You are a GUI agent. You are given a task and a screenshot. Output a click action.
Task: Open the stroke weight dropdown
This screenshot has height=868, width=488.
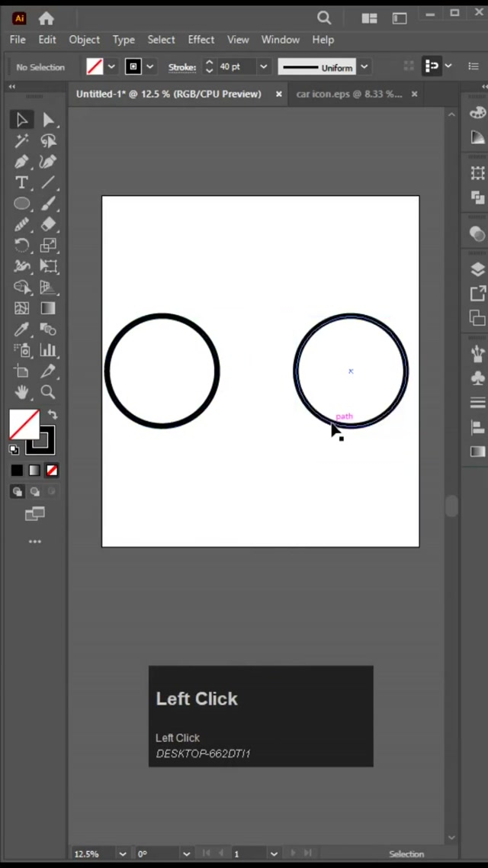point(263,67)
